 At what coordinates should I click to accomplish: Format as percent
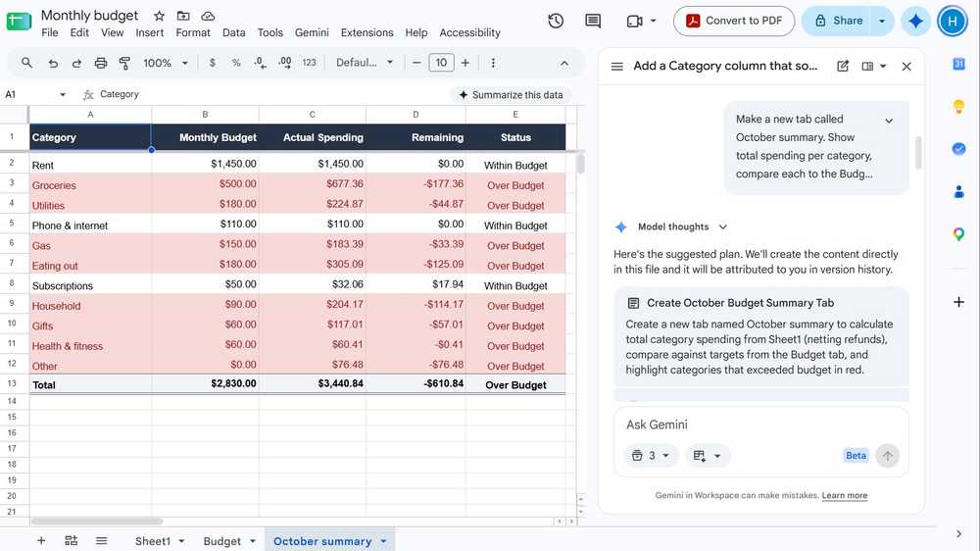coord(236,63)
